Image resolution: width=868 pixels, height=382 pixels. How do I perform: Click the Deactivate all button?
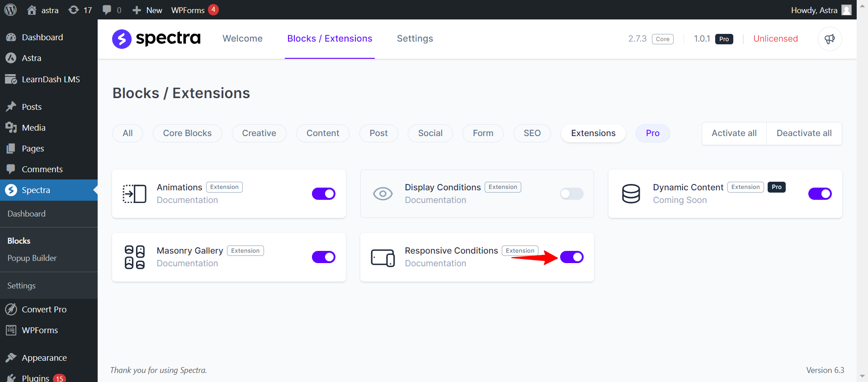(x=804, y=133)
